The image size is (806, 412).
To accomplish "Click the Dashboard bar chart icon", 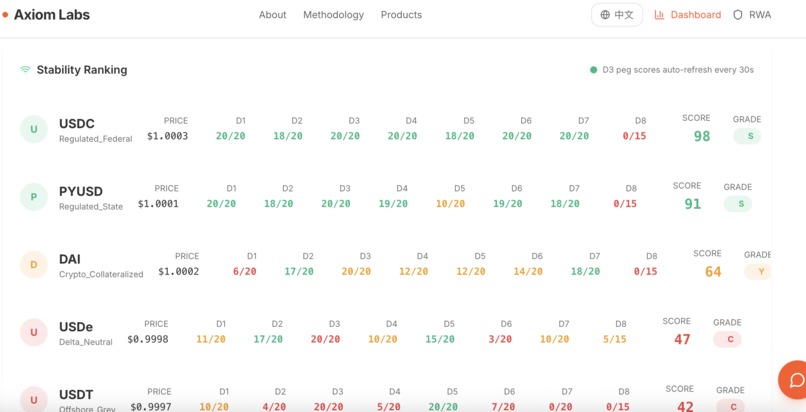I will pos(659,15).
